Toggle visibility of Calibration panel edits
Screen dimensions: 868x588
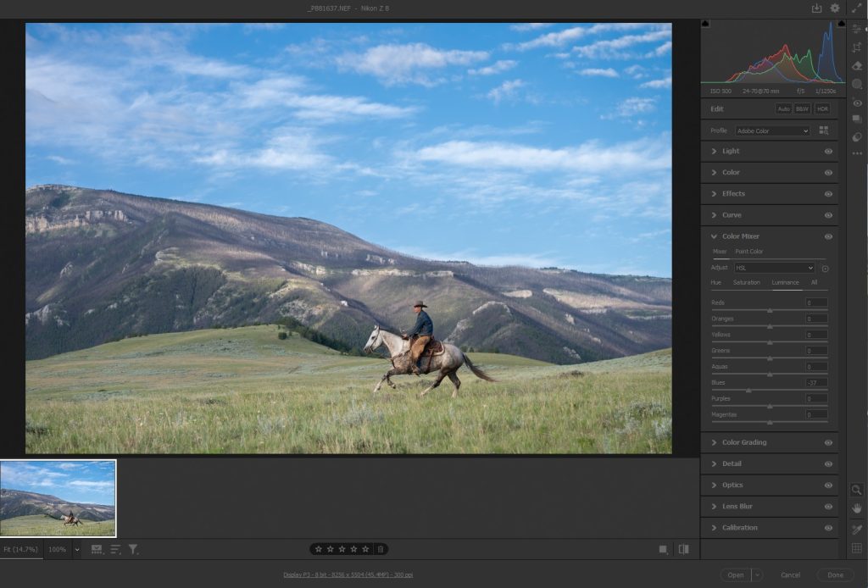coord(828,528)
